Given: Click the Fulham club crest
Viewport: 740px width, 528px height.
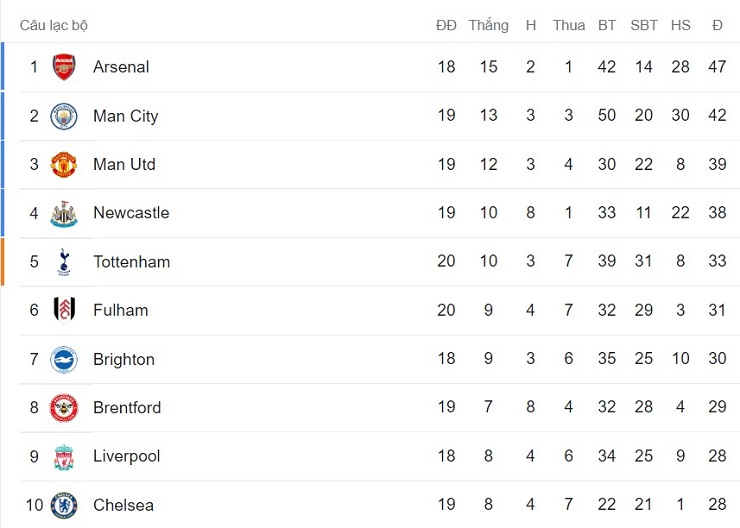Looking at the screenshot, I should point(64,310).
